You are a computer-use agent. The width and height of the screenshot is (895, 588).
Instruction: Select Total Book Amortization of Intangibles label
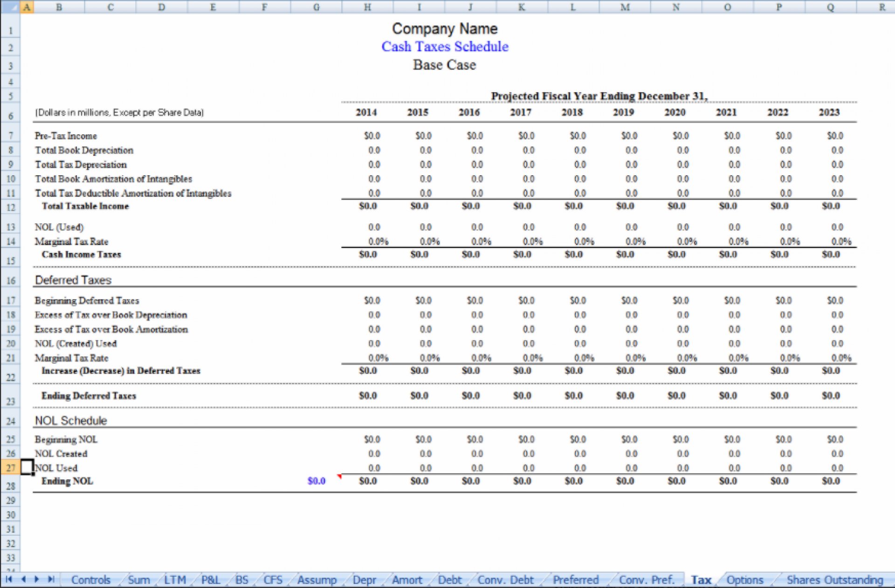click(x=113, y=179)
